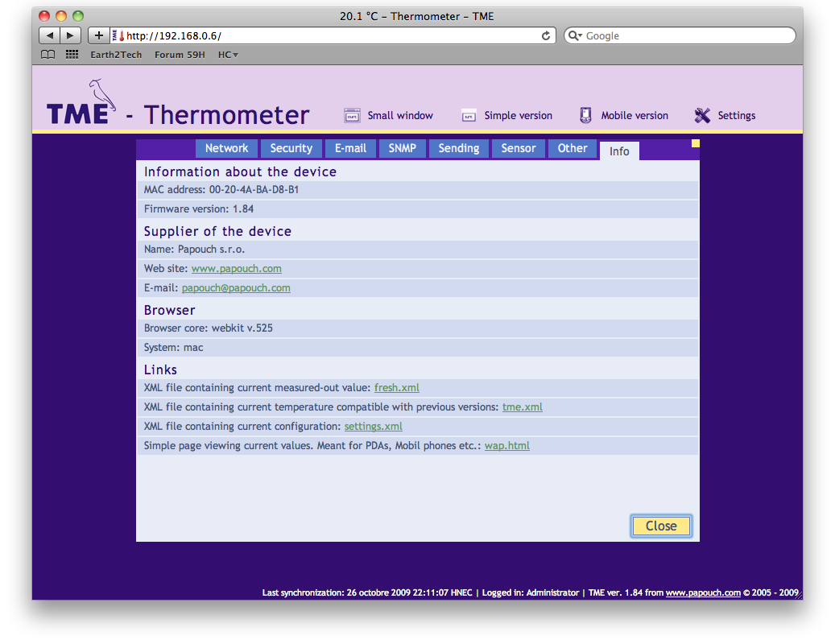Click the Mobile version phone icon
The image size is (835, 644).
(x=585, y=115)
